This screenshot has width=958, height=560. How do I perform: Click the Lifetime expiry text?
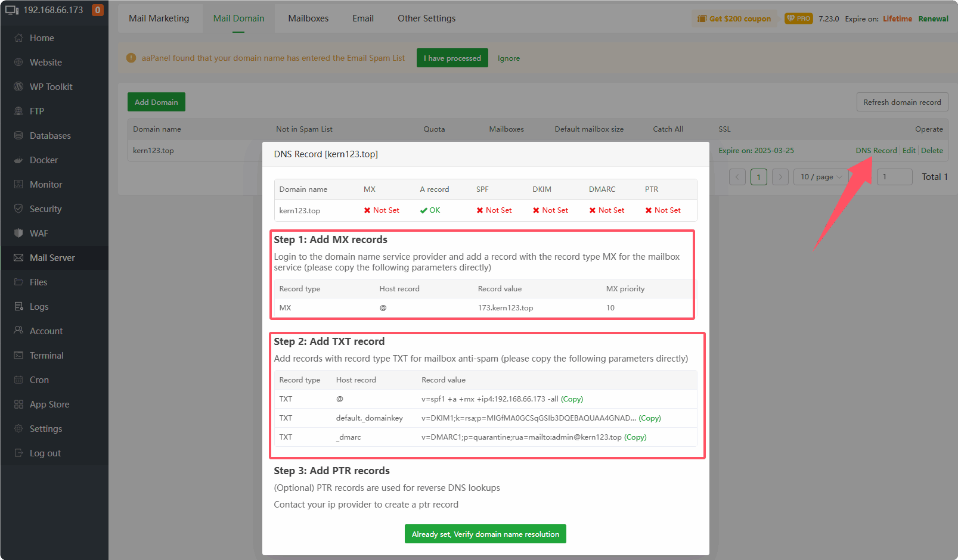(x=897, y=18)
